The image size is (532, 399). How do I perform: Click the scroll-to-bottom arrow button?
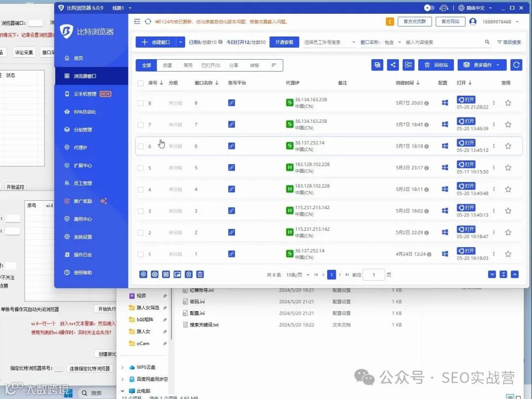point(492,274)
